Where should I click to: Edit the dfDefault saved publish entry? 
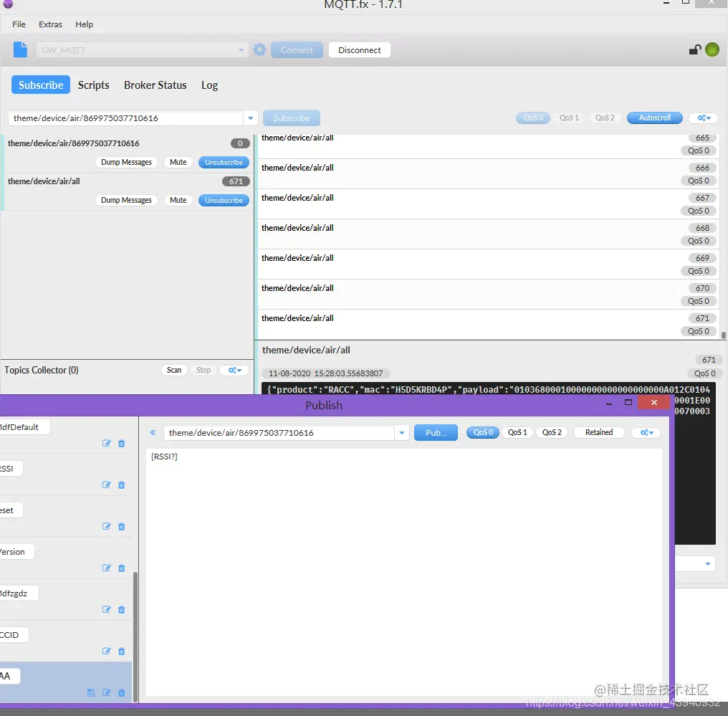106,443
